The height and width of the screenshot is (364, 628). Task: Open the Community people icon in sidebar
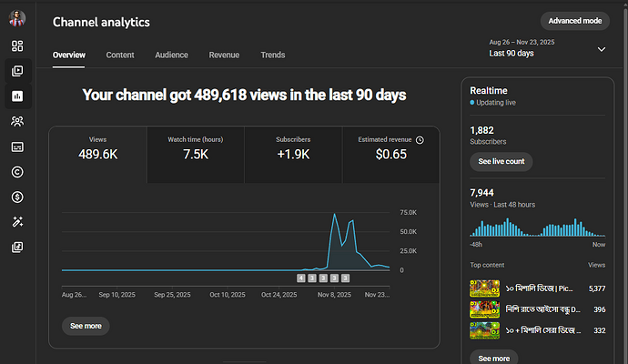17,121
